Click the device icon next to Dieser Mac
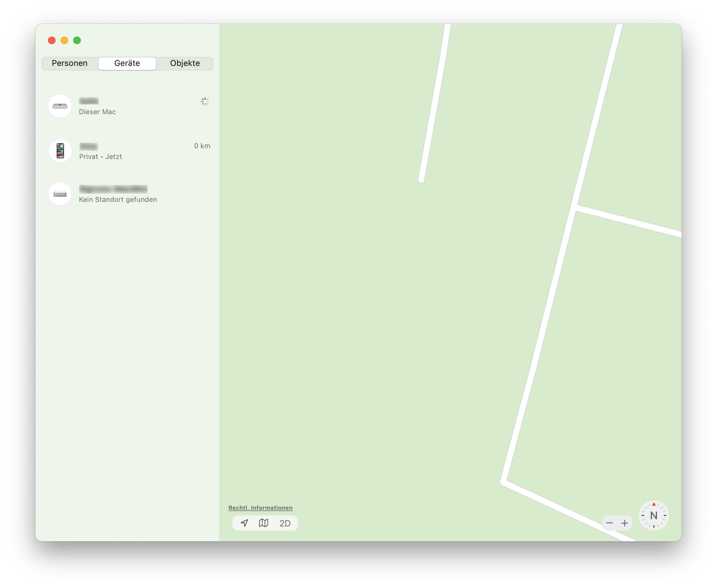Viewport: 717px width, 588px height. point(60,106)
